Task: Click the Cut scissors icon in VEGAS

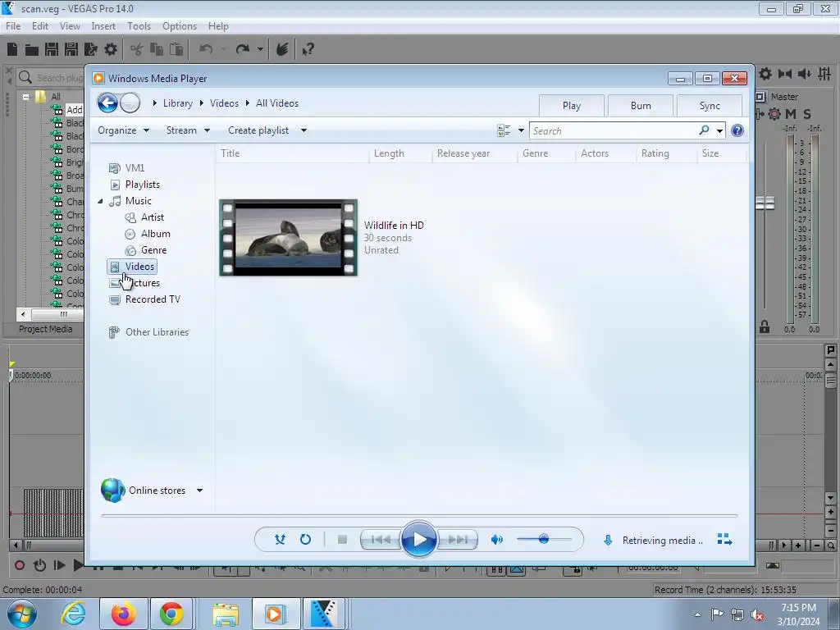Action: (137, 50)
